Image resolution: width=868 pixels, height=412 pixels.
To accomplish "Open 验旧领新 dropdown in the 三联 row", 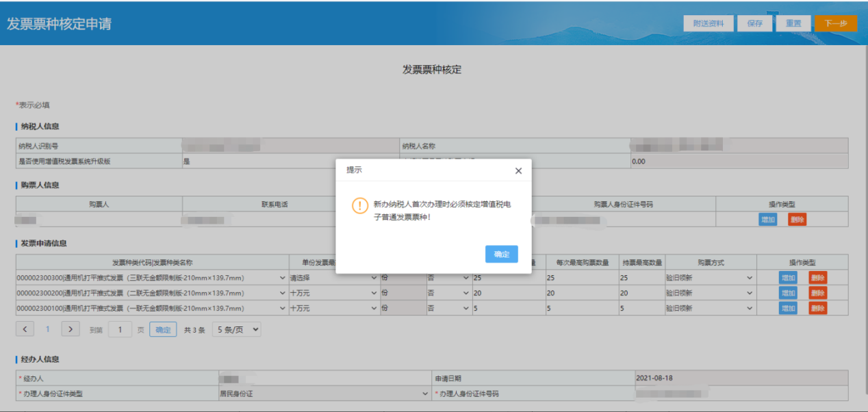I will (x=710, y=278).
